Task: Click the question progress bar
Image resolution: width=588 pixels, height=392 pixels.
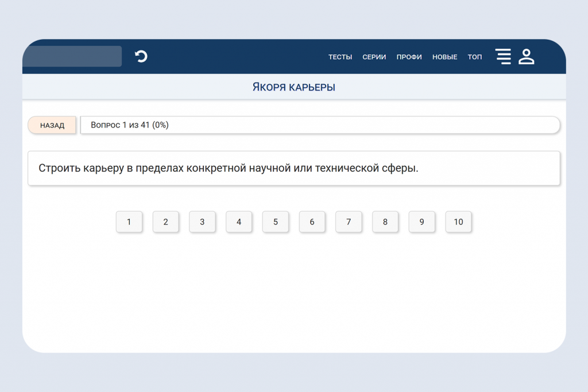Action: pyautogui.click(x=320, y=125)
